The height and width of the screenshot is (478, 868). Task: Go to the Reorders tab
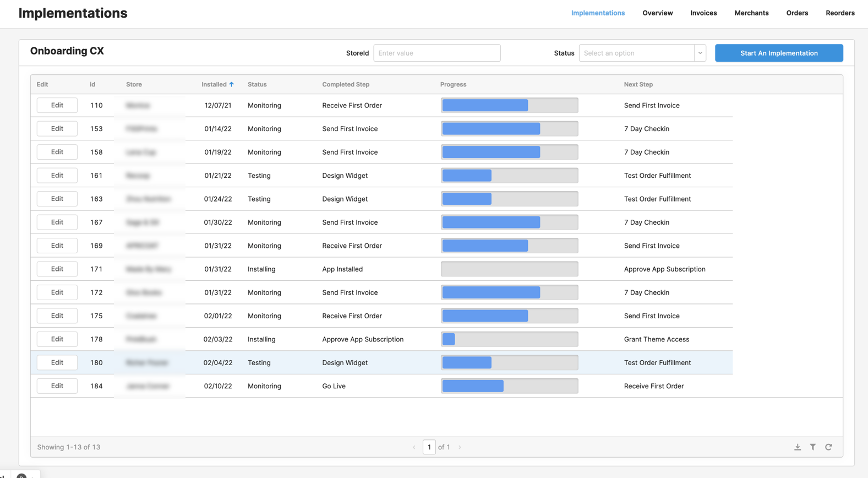pos(840,13)
